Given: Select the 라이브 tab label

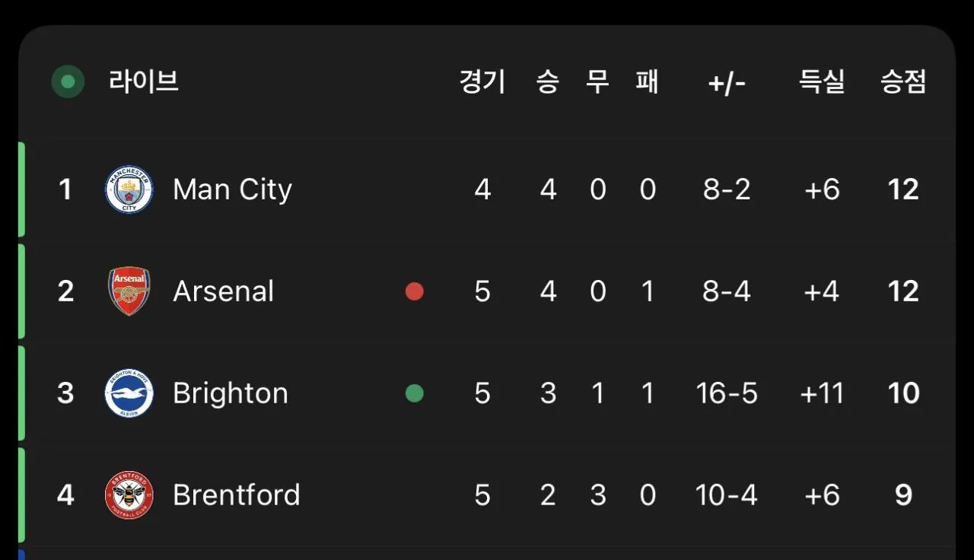Looking at the screenshot, I should (144, 81).
